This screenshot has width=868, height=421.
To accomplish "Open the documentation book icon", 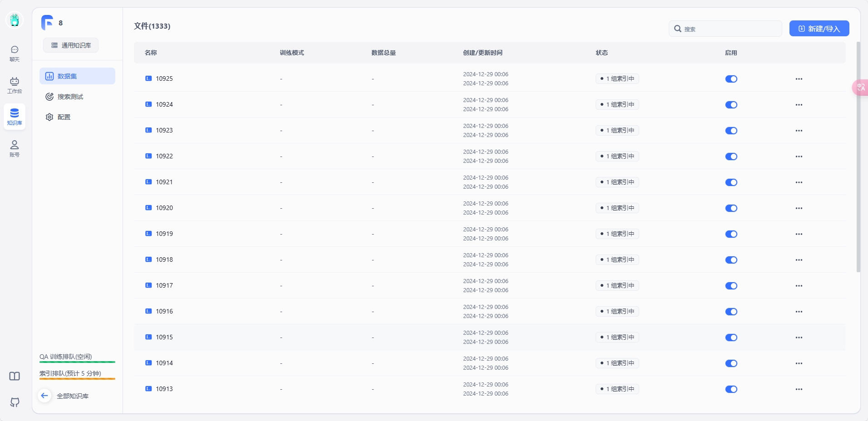I will click(15, 376).
